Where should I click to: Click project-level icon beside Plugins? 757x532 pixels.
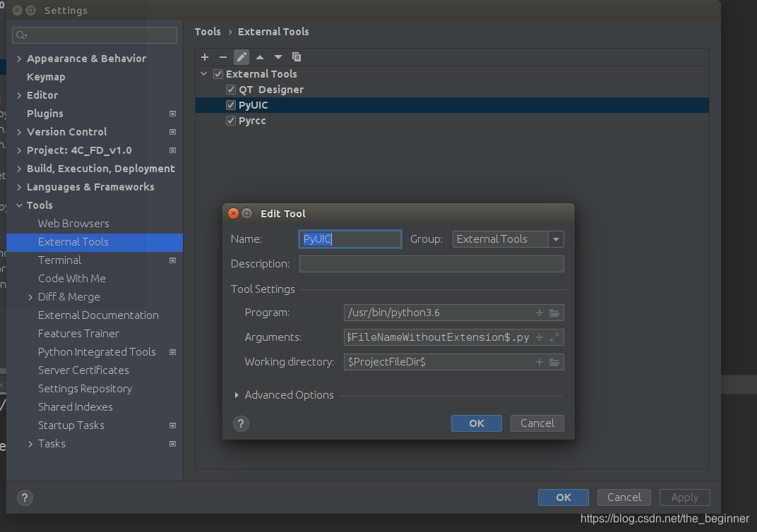pyautogui.click(x=172, y=114)
